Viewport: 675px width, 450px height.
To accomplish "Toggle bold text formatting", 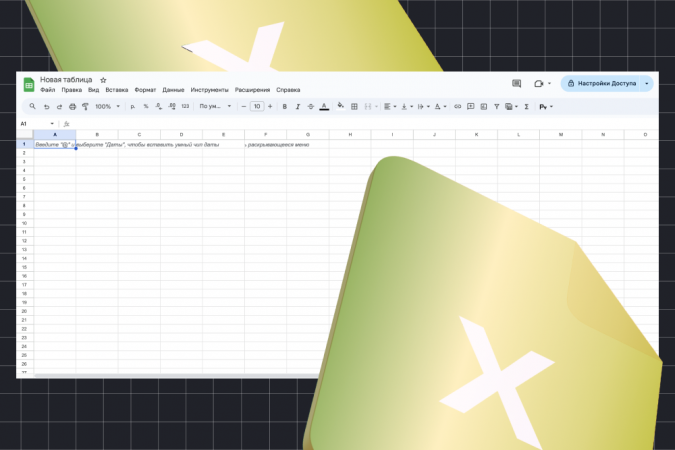I will click(285, 106).
